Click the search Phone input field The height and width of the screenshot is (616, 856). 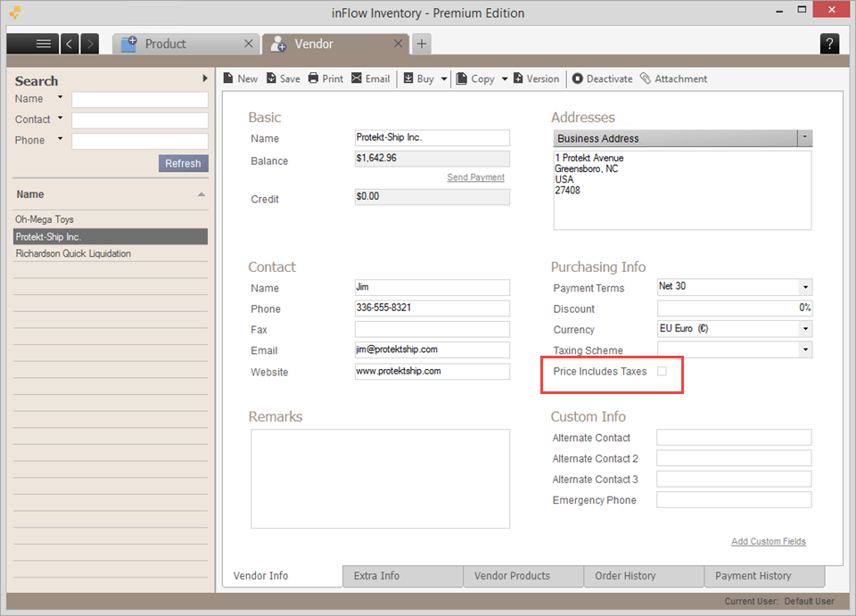[x=140, y=142]
